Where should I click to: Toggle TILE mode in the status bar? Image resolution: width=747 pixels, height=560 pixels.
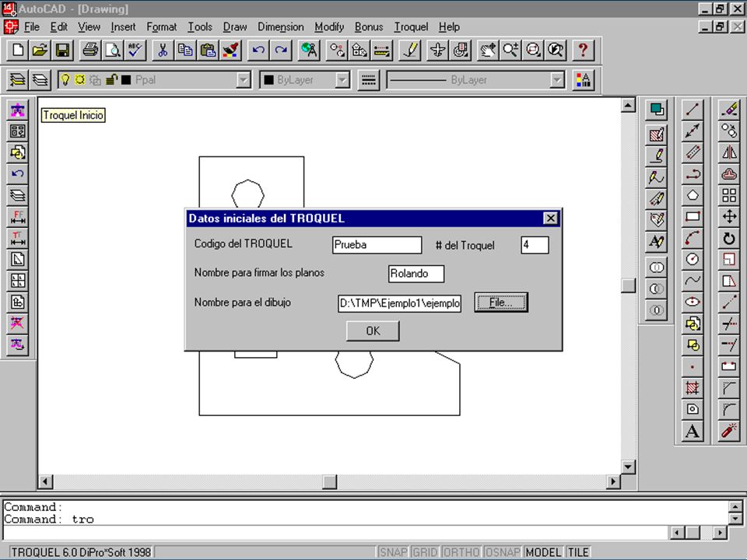(578, 552)
